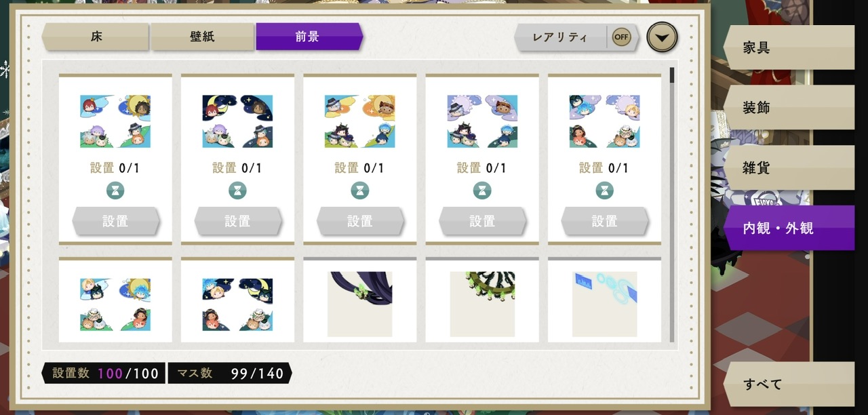Click 設置 button on the fifth item
Screen dimensions: 868x415
pos(604,221)
